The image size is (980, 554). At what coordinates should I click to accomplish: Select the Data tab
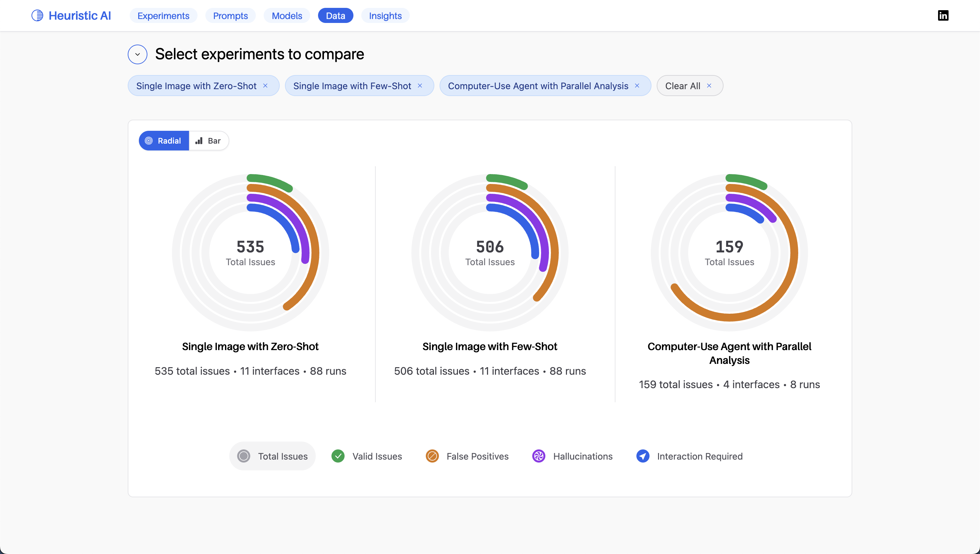coord(335,16)
